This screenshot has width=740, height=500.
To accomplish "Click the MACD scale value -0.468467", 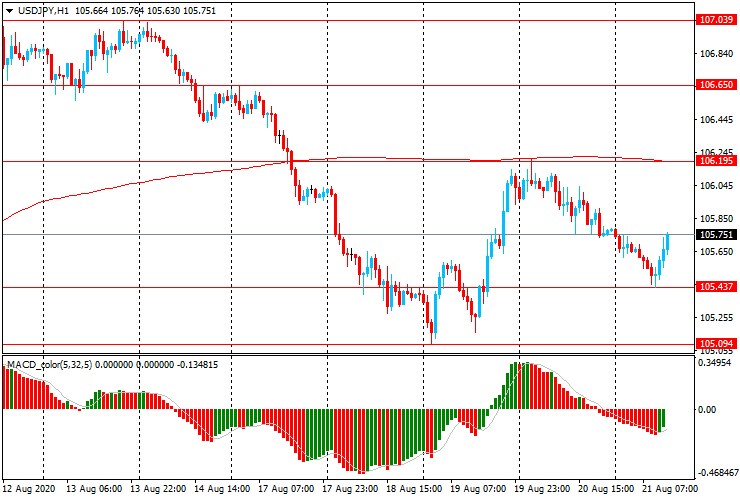I will tap(718, 473).
